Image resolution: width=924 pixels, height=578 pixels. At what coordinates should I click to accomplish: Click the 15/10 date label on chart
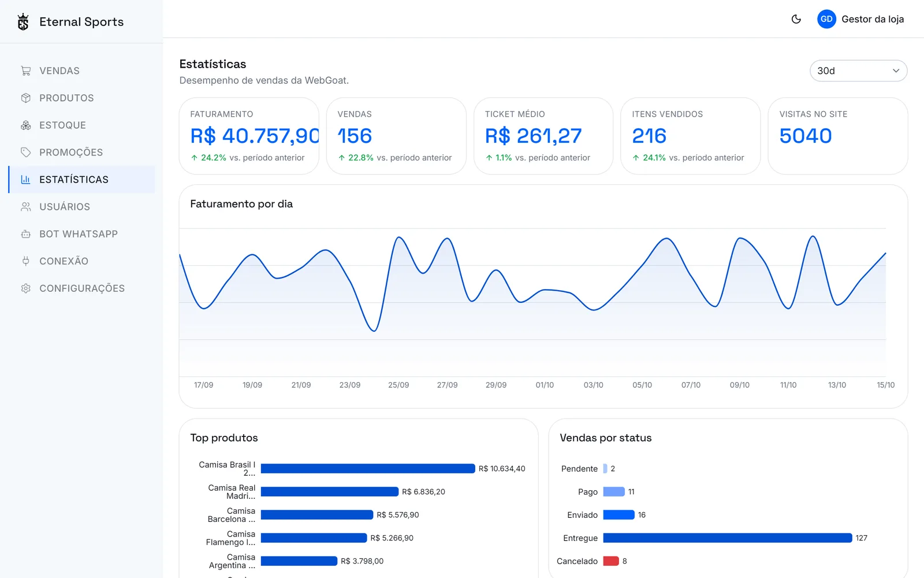coord(885,385)
